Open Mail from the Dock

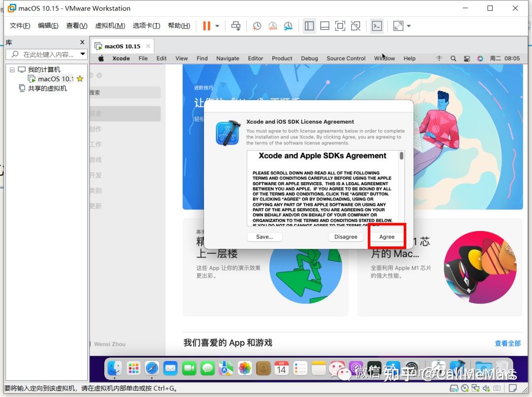170,368
